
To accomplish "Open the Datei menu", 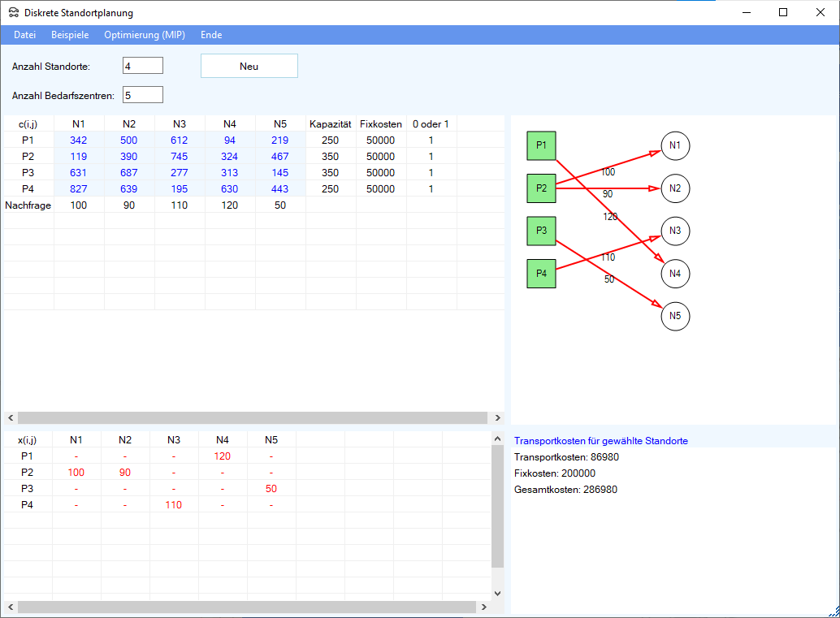I will 25,35.
